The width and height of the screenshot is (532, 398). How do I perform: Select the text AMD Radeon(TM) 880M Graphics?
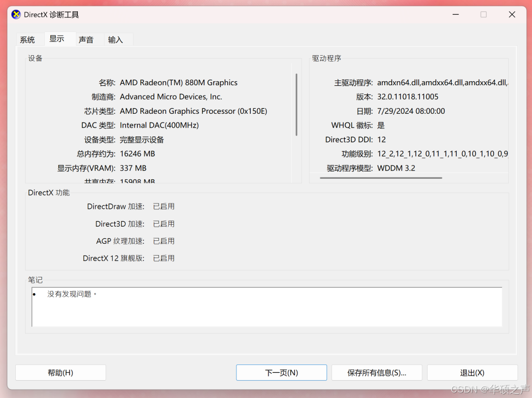[178, 83]
